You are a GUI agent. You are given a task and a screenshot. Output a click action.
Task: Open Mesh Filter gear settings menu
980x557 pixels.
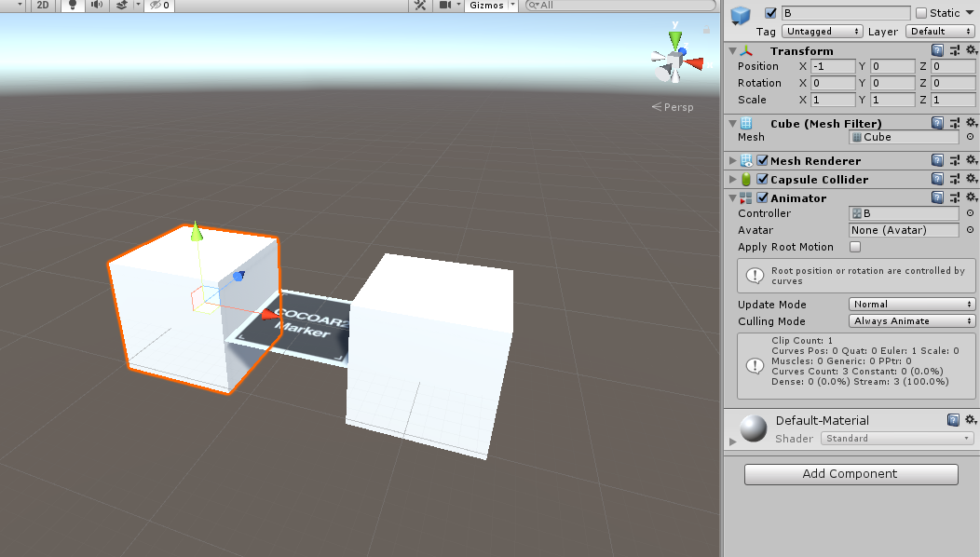tap(972, 123)
